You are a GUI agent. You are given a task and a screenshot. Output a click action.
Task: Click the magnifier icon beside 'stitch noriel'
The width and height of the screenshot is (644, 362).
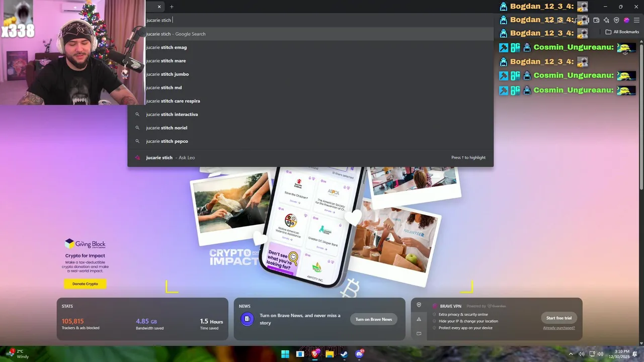[137, 128]
